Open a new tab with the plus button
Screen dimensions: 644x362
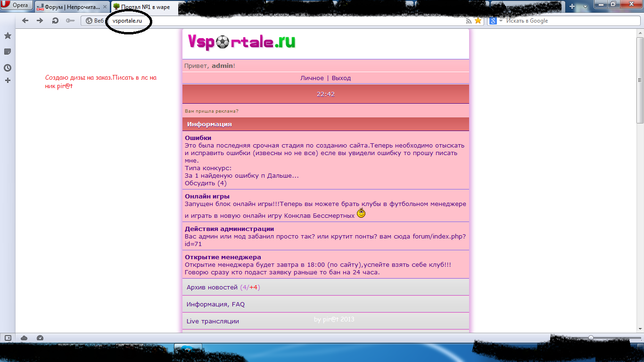tap(572, 7)
